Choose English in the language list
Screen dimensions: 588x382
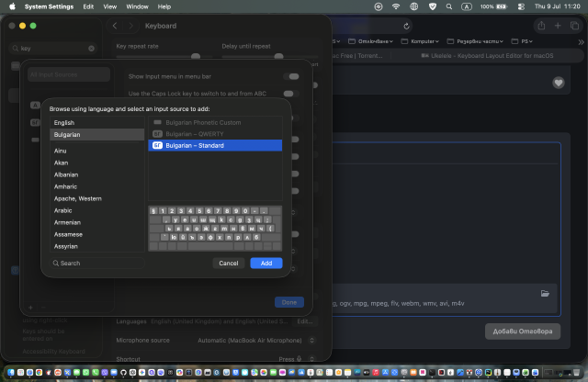96,122
